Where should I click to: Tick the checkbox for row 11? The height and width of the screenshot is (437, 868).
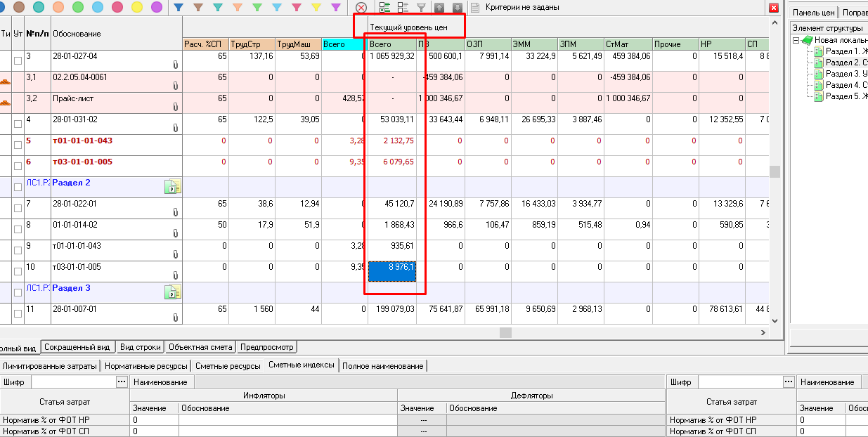pyautogui.click(x=18, y=313)
